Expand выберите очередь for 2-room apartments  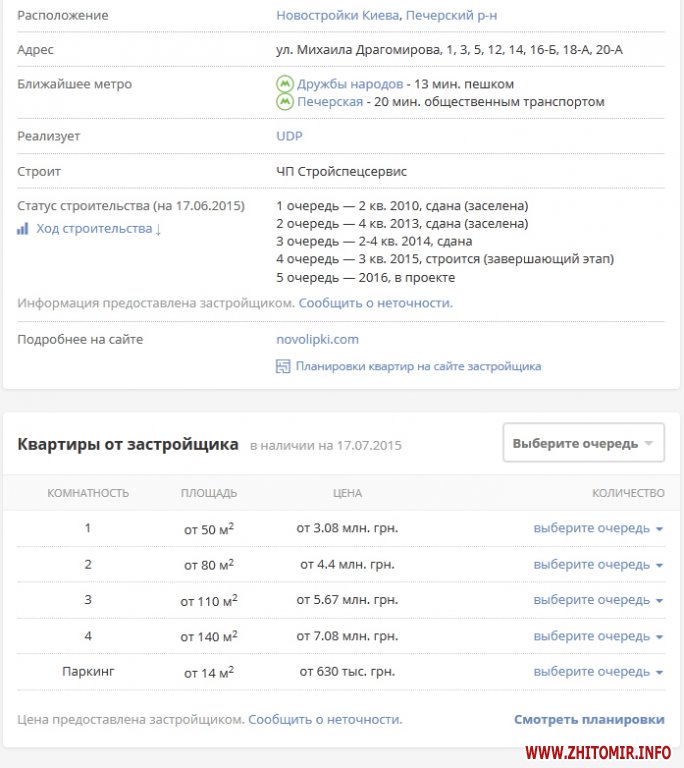click(598, 564)
